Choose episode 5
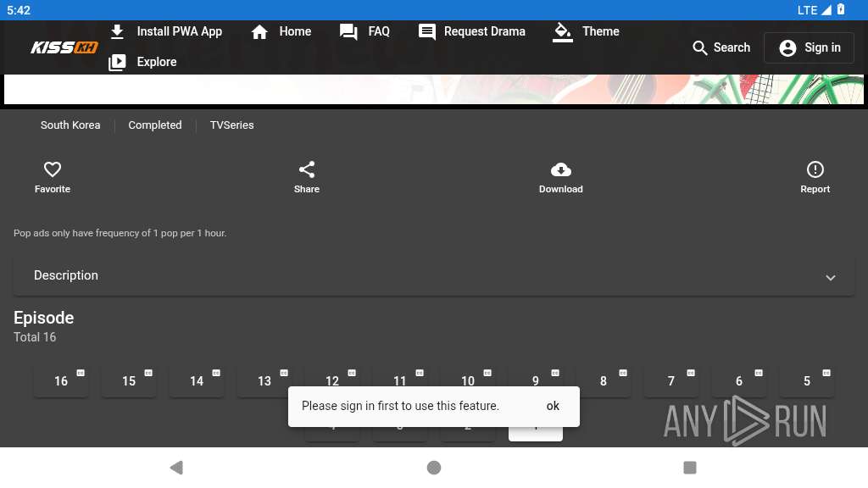Screen dimensions: 868x488 [x=807, y=381]
